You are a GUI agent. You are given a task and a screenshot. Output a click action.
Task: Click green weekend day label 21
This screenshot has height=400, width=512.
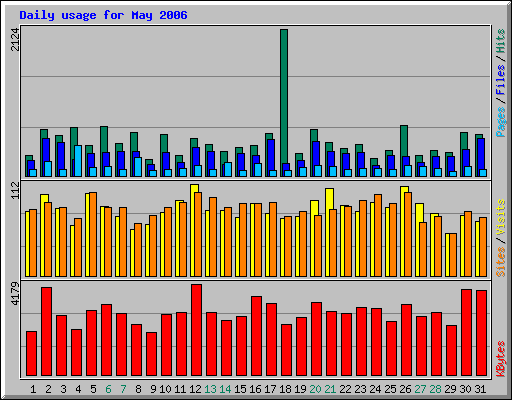pyautogui.click(x=330, y=389)
